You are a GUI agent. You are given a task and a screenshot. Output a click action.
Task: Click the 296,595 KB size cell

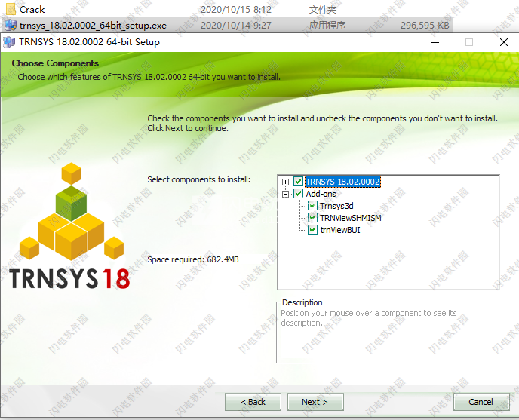[425, 26]
